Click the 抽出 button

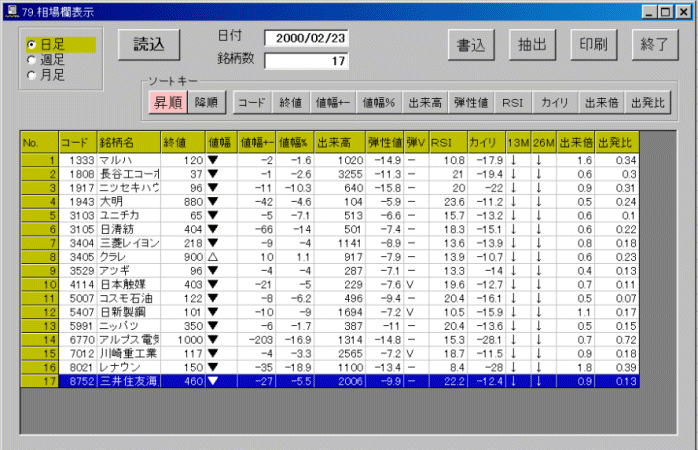pyautogui.click(x=532, y=45)
